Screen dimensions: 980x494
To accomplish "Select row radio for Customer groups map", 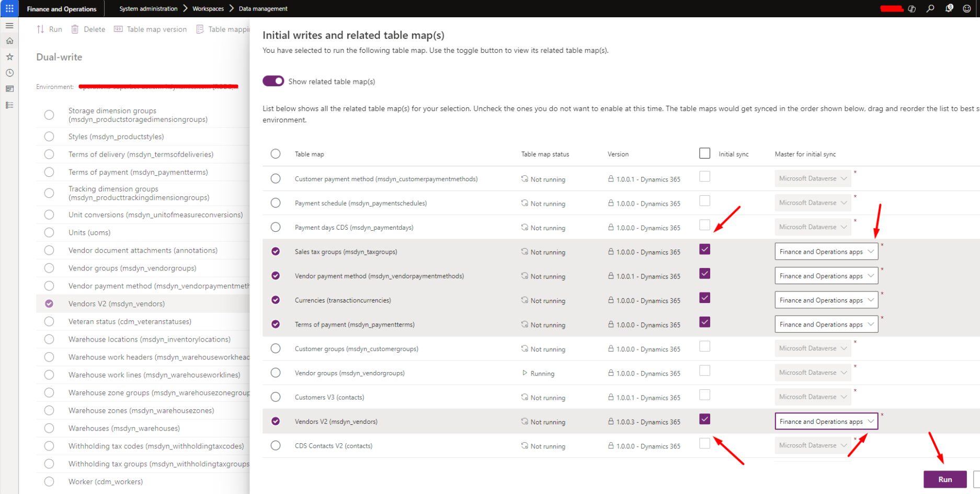I will (276, 349).
